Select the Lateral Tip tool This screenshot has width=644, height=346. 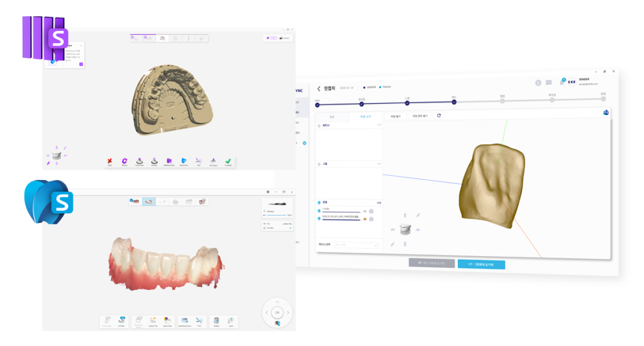(153, 321)
